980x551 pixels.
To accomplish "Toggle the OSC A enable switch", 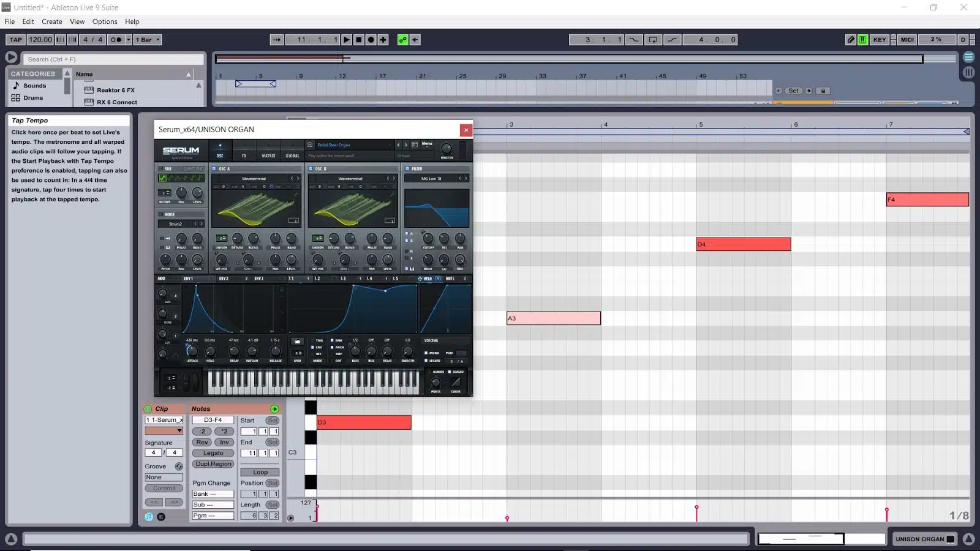I will point(214,169).
